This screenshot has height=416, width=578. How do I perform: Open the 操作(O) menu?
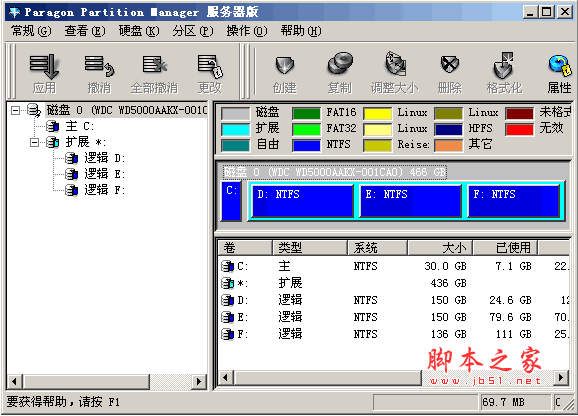point(247,31)
